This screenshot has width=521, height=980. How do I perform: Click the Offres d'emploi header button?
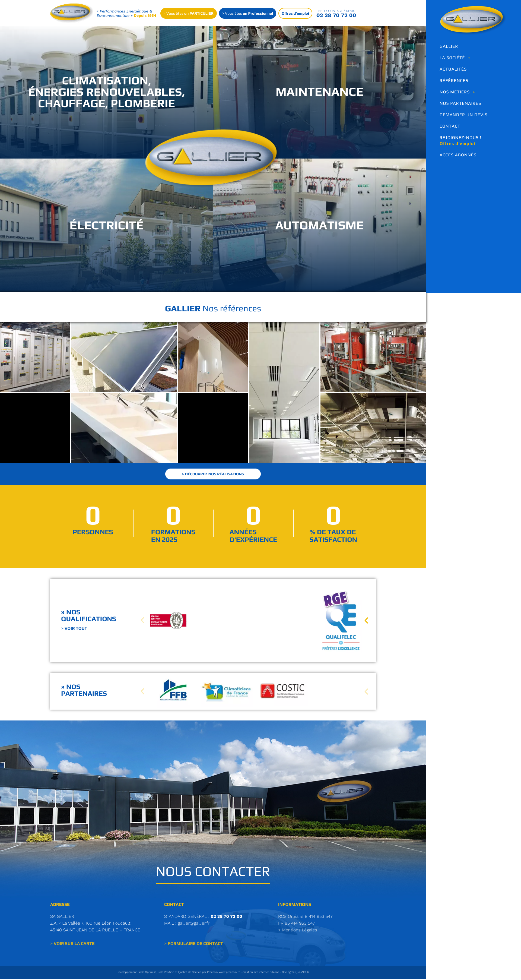click(x=296, y=13)
